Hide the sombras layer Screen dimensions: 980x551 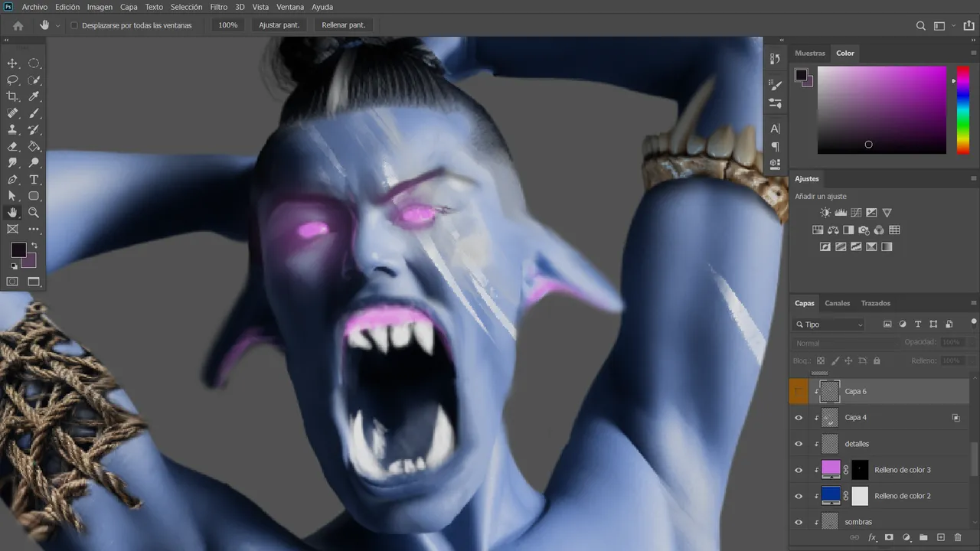(799, 522)
